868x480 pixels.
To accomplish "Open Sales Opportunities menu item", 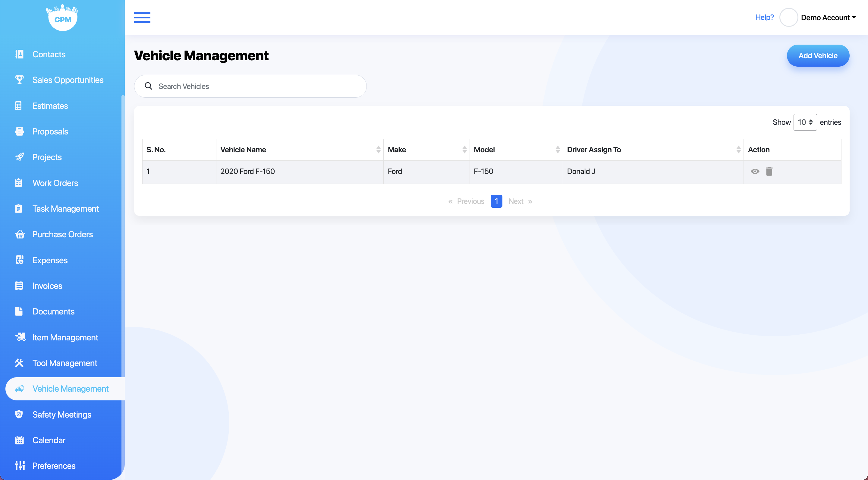I will pyautogui.click(x=68, y=80).
